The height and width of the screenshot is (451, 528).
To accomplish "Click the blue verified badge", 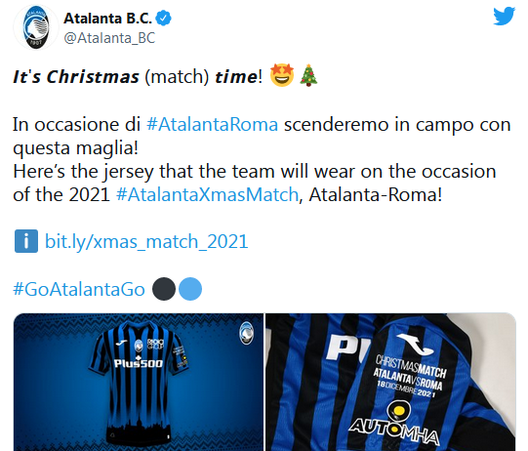I will pyautogui.click(x=164, y=18).
